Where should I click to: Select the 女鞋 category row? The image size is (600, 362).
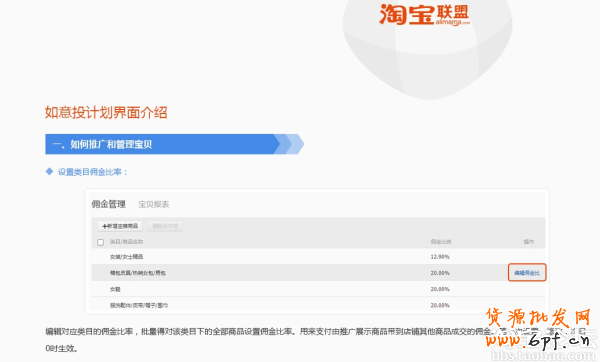point(318,289)
